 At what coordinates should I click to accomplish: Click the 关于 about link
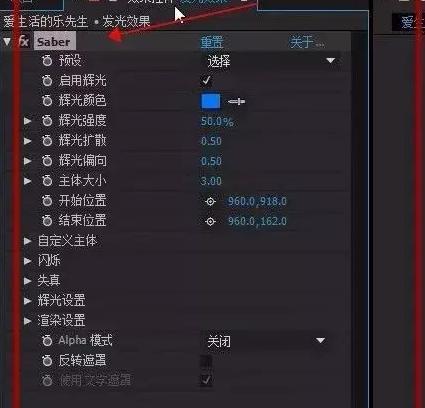point(307,42)
